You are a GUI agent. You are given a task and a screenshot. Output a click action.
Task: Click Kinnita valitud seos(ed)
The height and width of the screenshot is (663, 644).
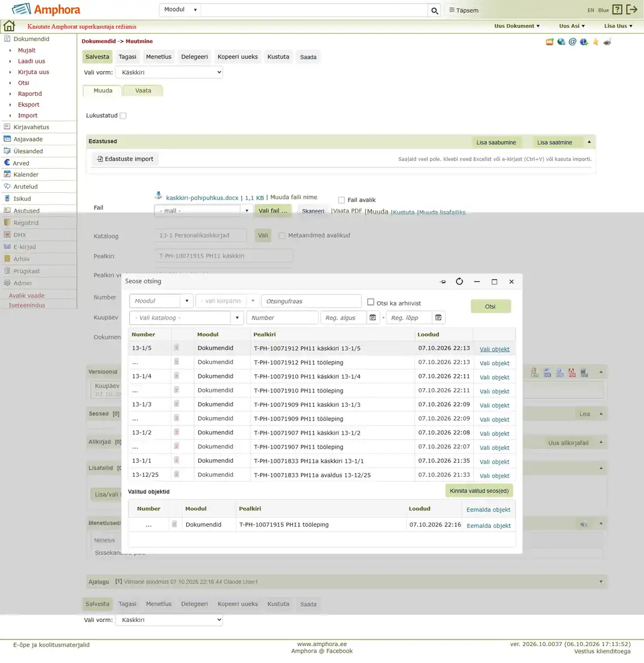479,491
